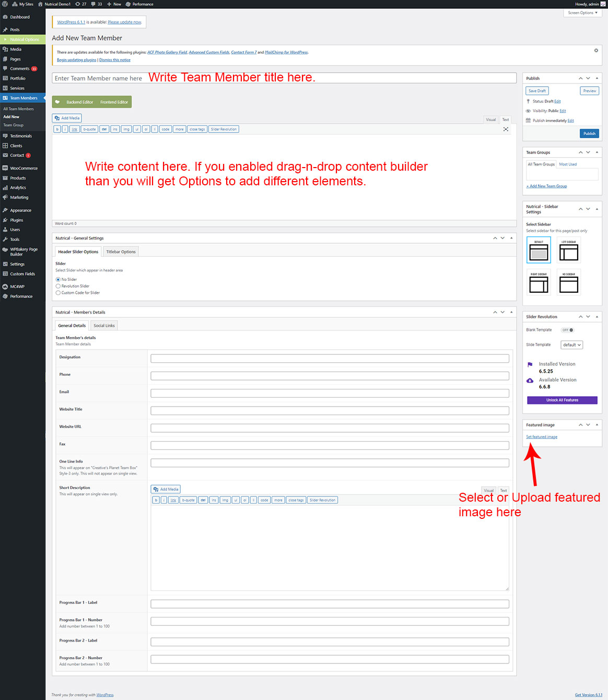Choose Custom Code for Slider option

point(58,293)
